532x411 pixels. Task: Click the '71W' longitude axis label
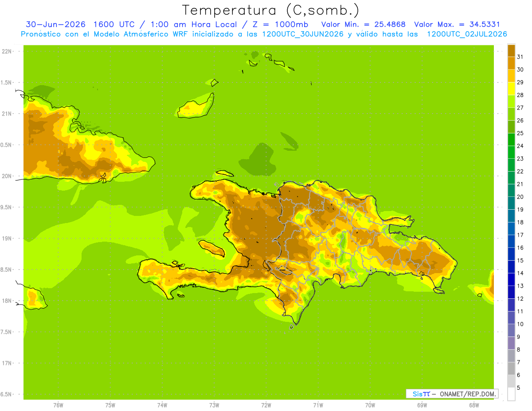(x=318, y=405)
